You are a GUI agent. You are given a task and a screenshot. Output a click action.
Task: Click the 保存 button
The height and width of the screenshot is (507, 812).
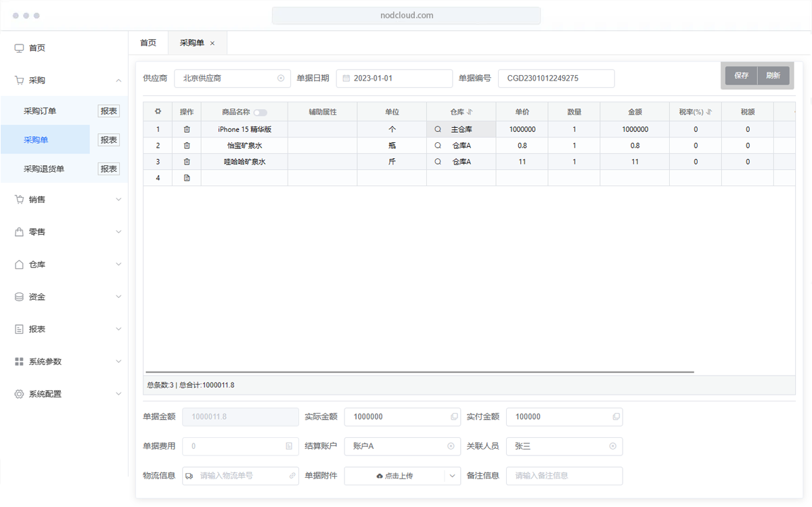click(741, 76)
